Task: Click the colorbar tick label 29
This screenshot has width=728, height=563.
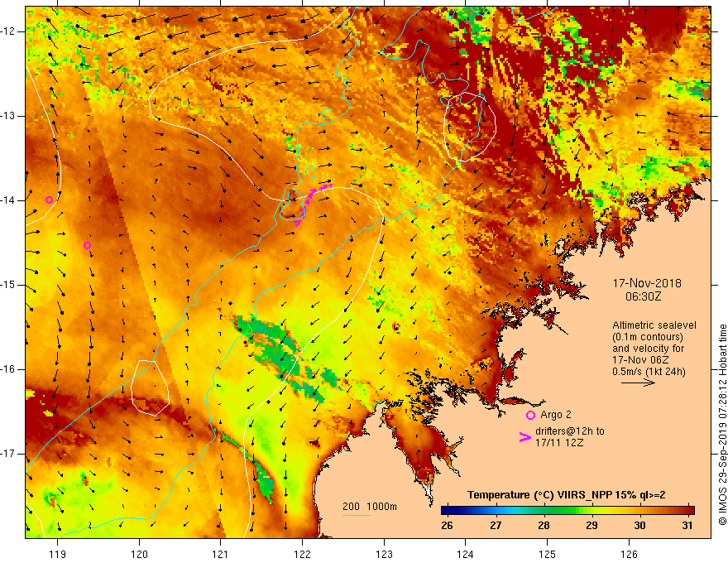Action: pos(591,526)
